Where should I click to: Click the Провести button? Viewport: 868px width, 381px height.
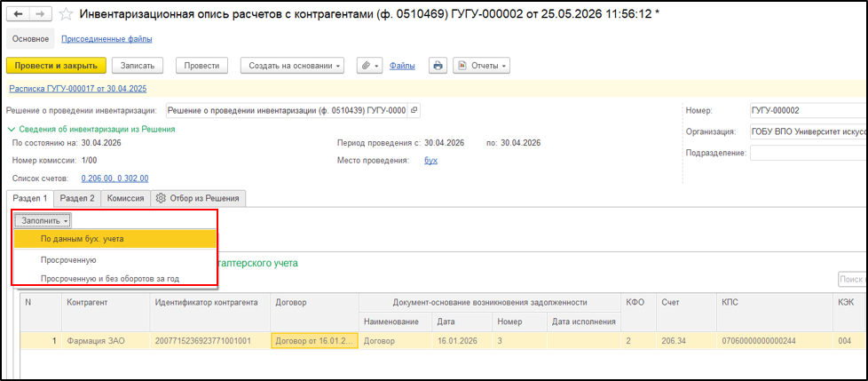coord(202,66)
